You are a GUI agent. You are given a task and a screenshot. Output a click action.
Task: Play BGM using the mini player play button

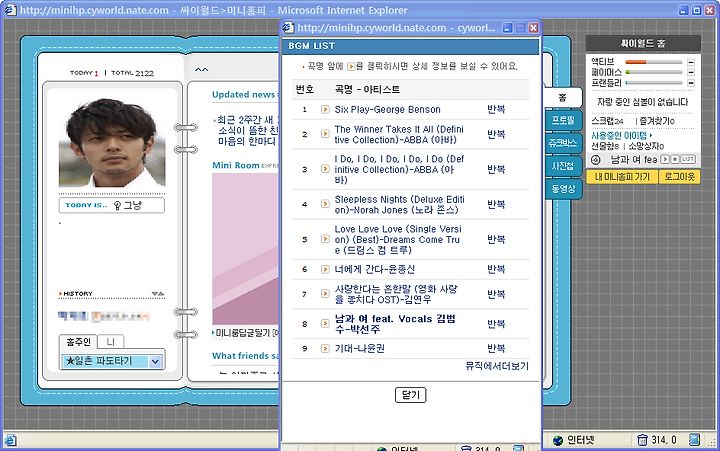(x=664, y=159)
